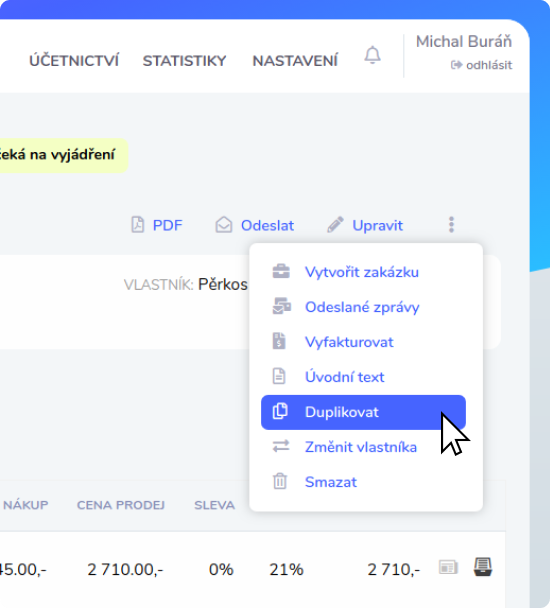The height and width of the screenshot is (608, 550).
Task: Click the odhlásit logout link
Action: point(482,65)
